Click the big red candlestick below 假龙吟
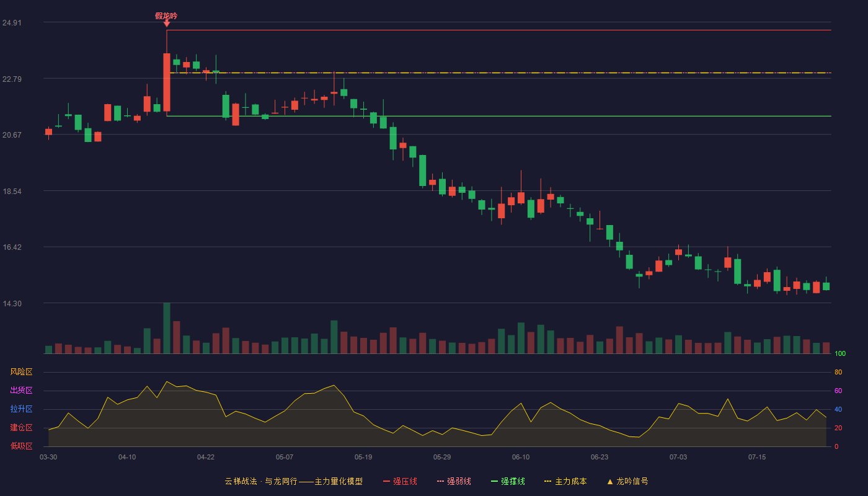This screenshot has width=868, height=496. 167,82
